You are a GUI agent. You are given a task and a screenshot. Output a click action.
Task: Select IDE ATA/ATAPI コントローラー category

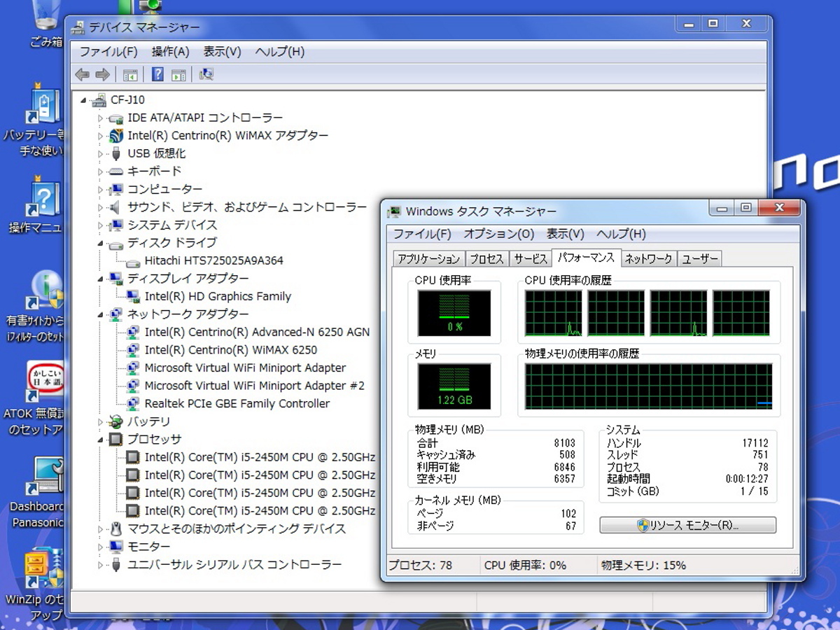coord(205,118)
